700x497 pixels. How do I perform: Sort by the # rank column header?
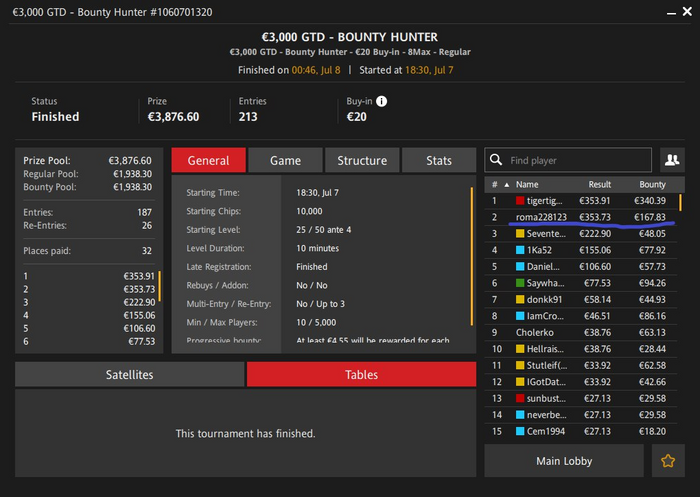[x=495, y=184]
